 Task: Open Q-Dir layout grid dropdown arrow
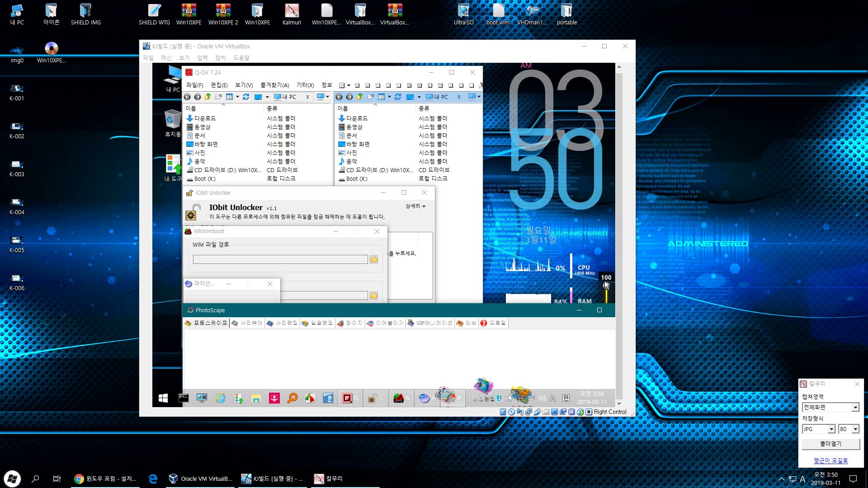tap(349, 85)
